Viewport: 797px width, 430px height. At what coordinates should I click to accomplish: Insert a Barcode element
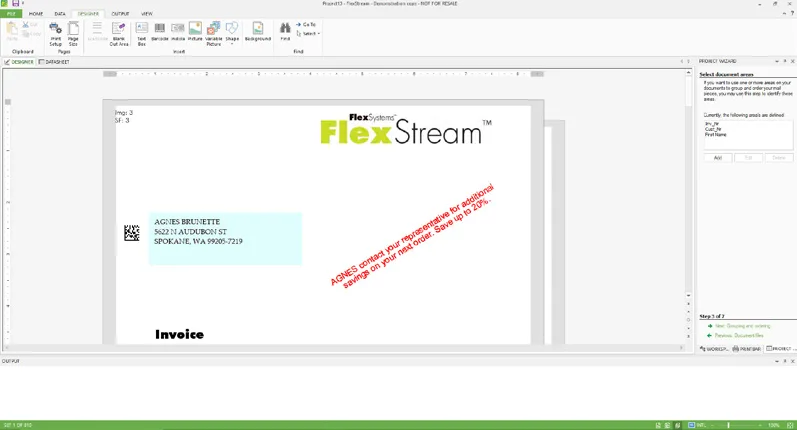click(x=160, y=32)
